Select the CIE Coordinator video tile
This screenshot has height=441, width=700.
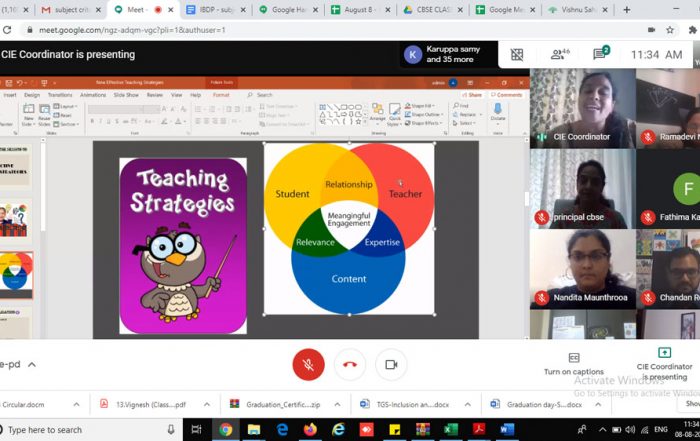pos(582,108)
